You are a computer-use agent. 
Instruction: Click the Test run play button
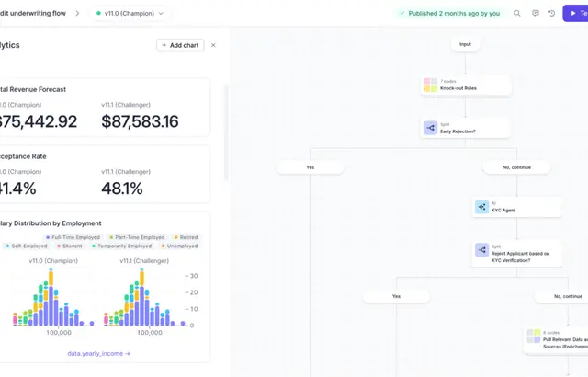click(x=576, y=13)
